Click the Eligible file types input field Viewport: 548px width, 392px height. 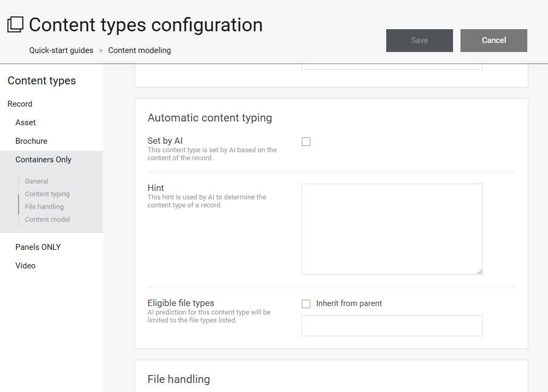point(392,326)
